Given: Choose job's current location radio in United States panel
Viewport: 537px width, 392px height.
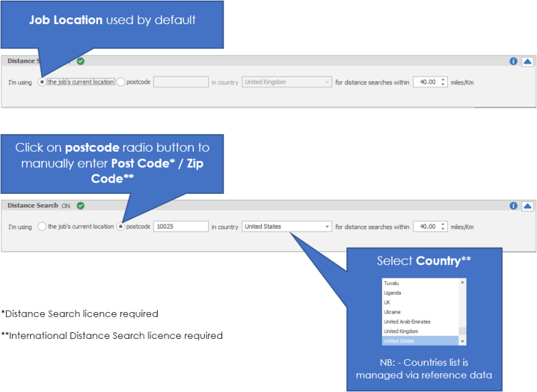Looking at the screenshot, I should coord(42,227).
